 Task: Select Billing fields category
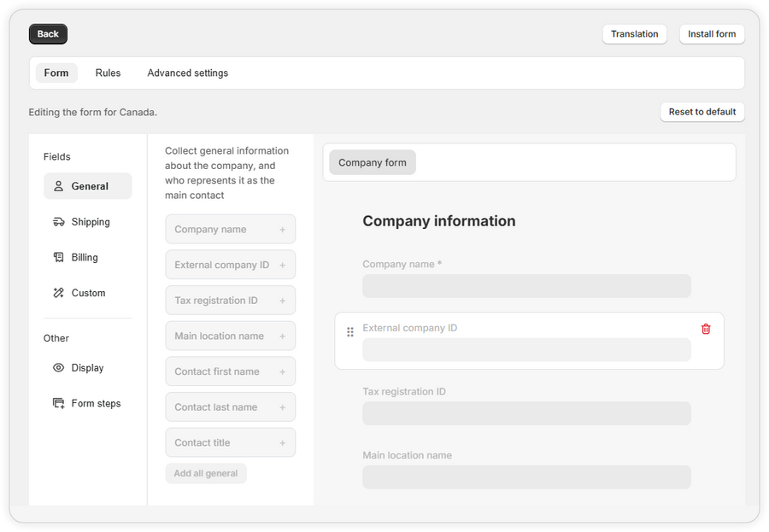[x=88, y=257]
